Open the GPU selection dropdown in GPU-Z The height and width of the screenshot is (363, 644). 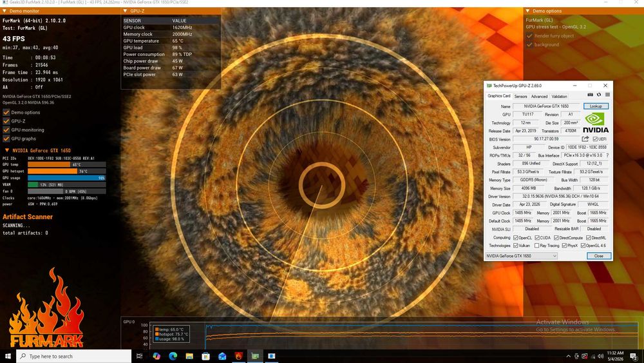(x=521, y=256)
